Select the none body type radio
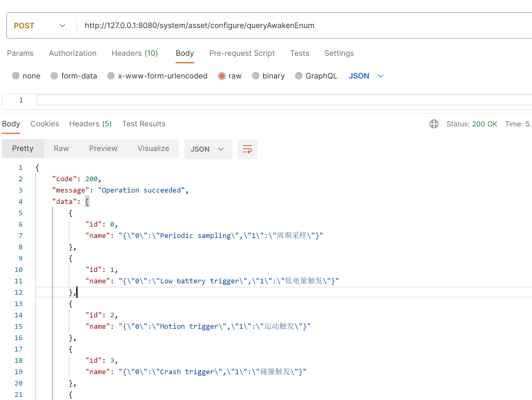This screenshot has height=400, width=532. coord(16,76)
